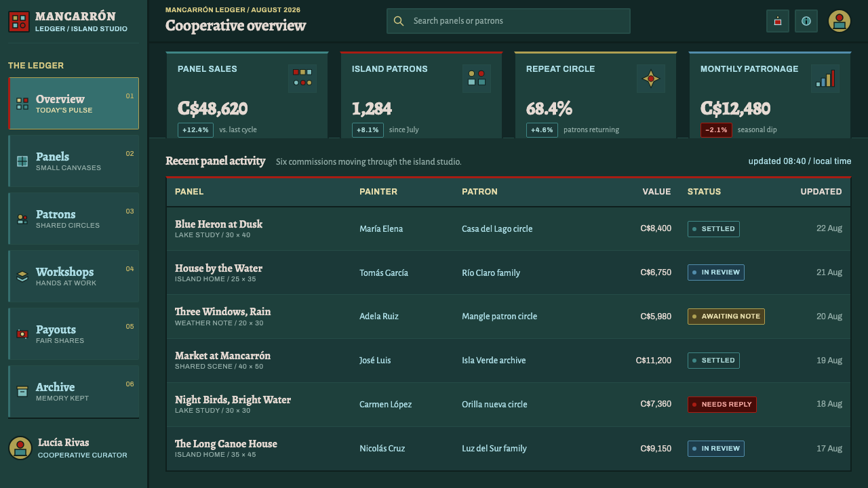This screenshot has height=488, width=868.
Task: Click the info icon in header
Action: pos(806,21)
